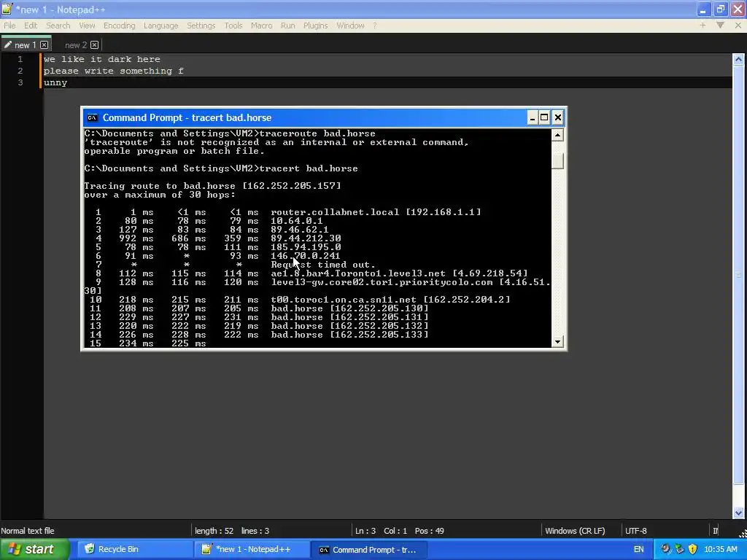747x560 pixels.
Task: Minimize the Command Prompt window
Action: coord(533,117)
